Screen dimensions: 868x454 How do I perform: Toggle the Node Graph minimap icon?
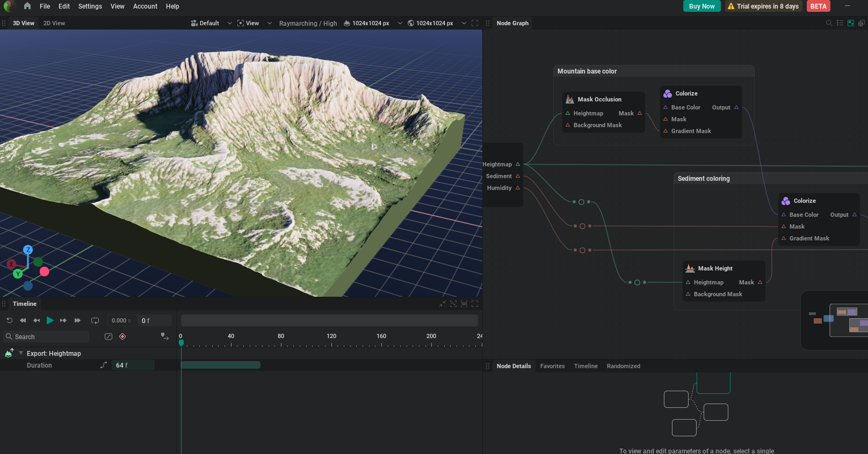(851, 23)
